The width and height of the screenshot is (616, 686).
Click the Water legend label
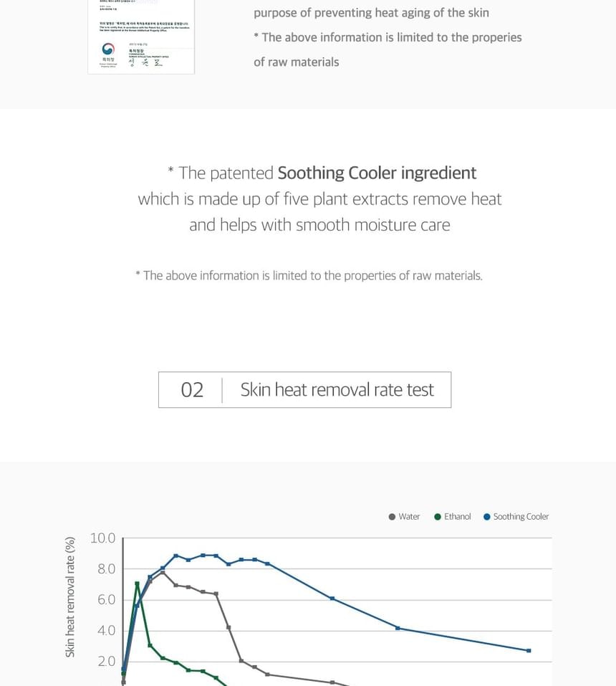409,517
